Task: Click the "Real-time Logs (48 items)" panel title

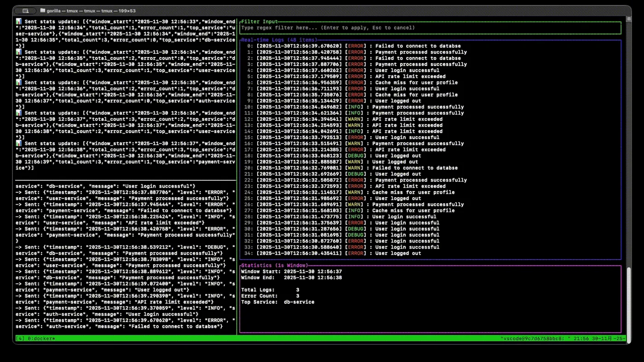Action: pos(279,40)
